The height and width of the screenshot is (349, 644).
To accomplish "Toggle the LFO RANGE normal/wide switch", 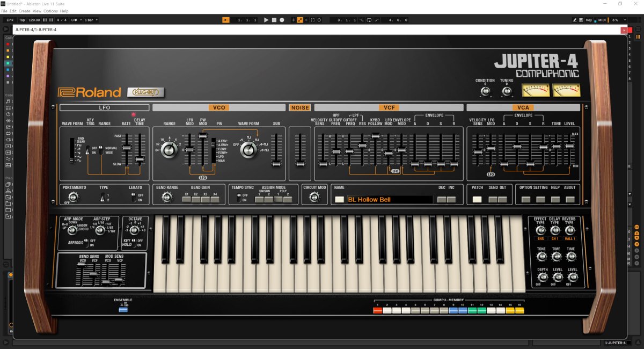I will tap(102, 150).
